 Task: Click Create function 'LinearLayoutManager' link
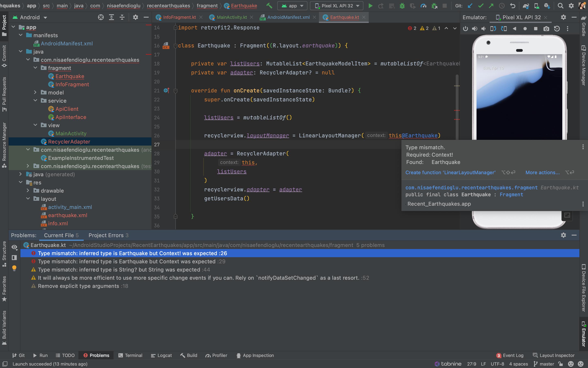[450, 172]
